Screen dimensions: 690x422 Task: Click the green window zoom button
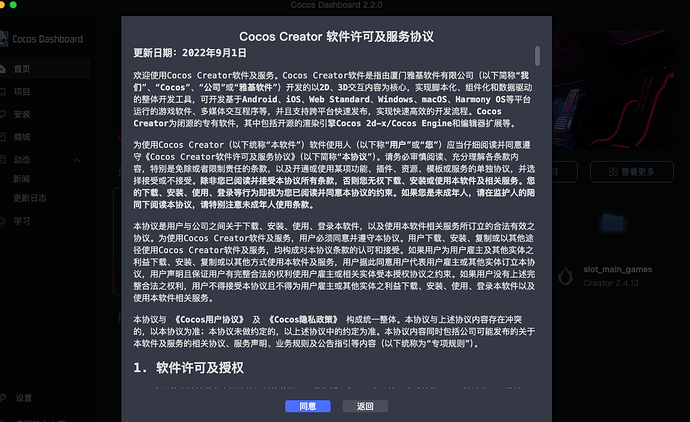pyautogui.click(x=13, y=5)
